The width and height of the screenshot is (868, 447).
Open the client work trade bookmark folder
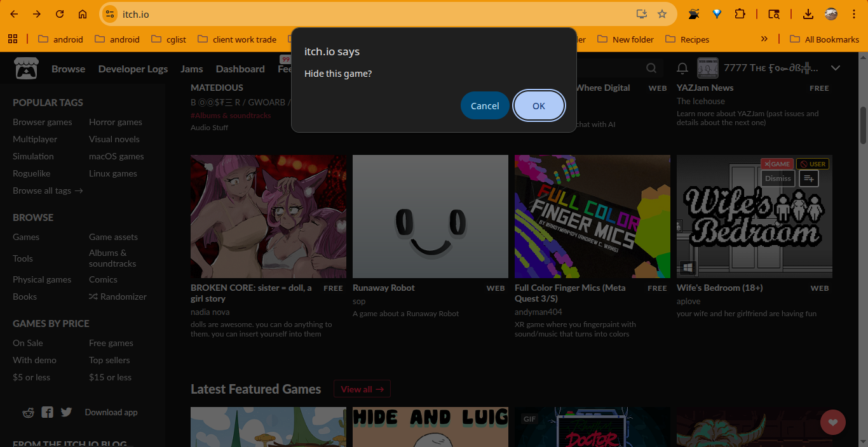tap(237, 39)
